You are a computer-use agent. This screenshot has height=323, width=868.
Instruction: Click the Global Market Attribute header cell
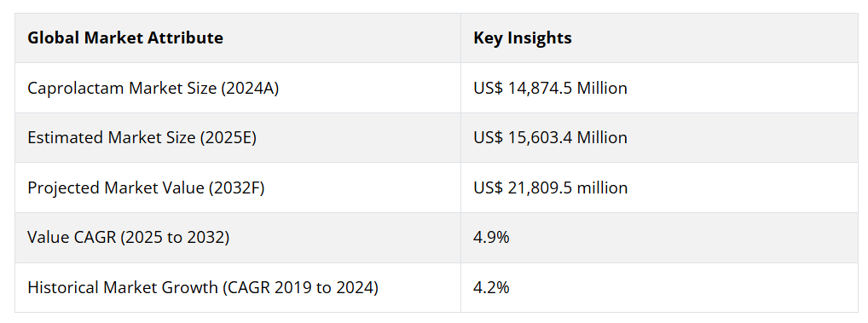[238, 38]
